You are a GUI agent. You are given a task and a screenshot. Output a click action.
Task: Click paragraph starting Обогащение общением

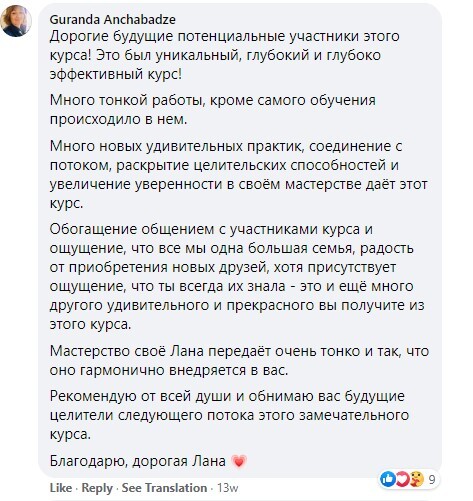pyautogui.click(x=237, y=277)
